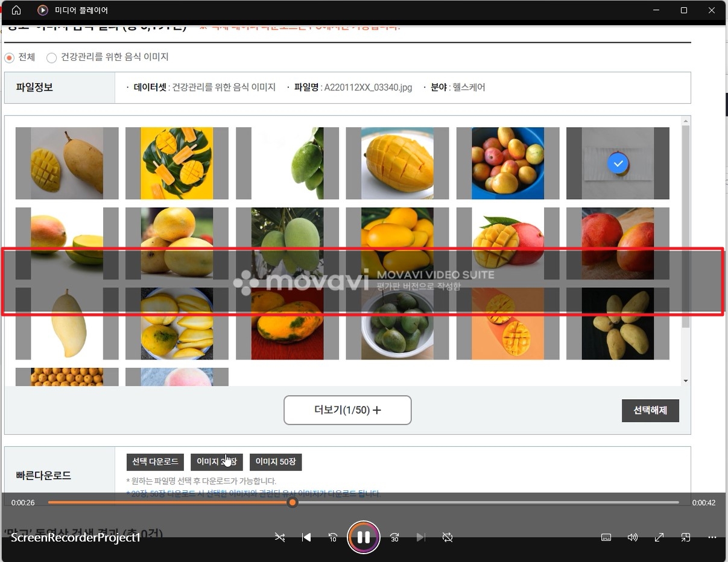The width and height of the screenshot is (728, 562).
Task: Click the total duration 0:00:42
Action: 704,503
